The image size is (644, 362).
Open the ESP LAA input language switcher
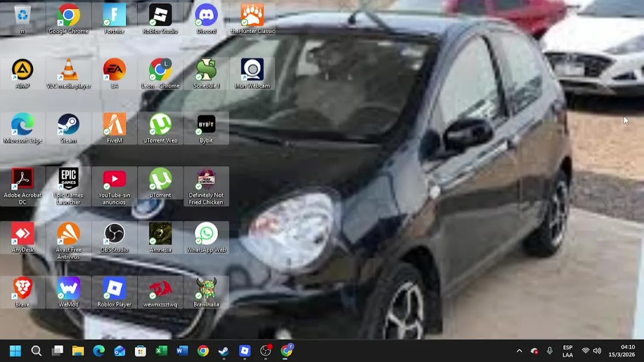click(x=568, y=351)
